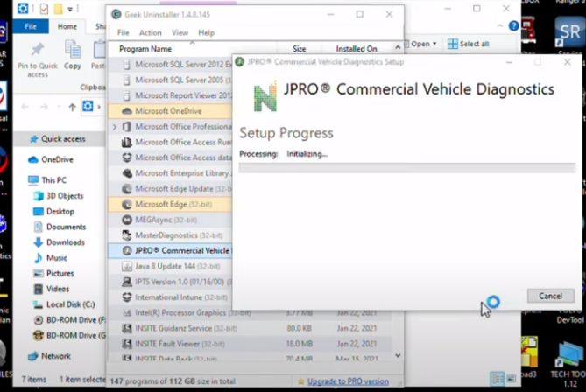The height and width of the screenshot is (392, 586).
Task: Select Microsoft OneDrive cloud icon in list
Action: pos(127,111)
